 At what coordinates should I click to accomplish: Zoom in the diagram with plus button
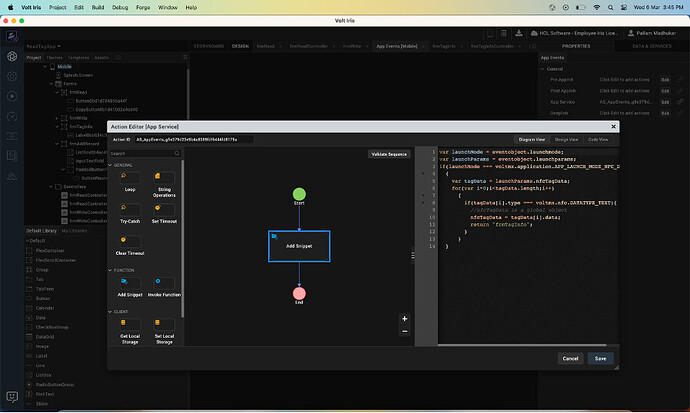click(404, 319)
